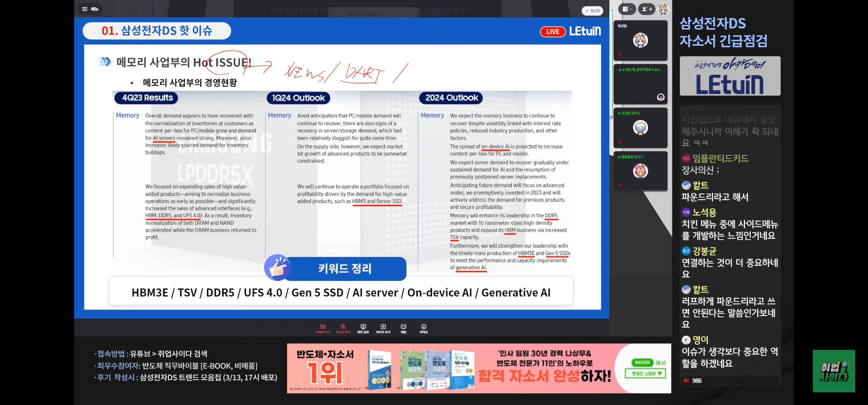This screenshot has height=405, width=868.
Task: Click the red LIVE badge
Action: tap(552, 32)
